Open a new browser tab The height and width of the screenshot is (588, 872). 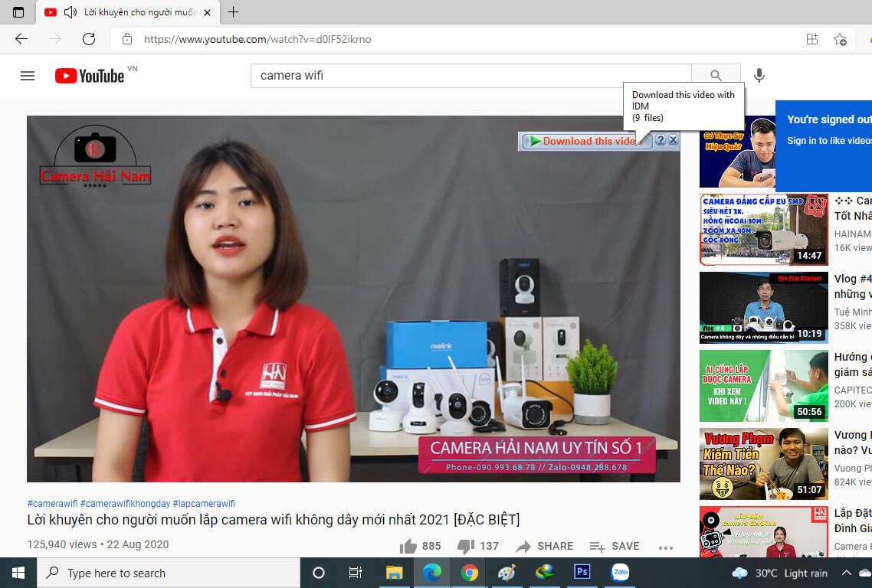click(x=234, y=12)
